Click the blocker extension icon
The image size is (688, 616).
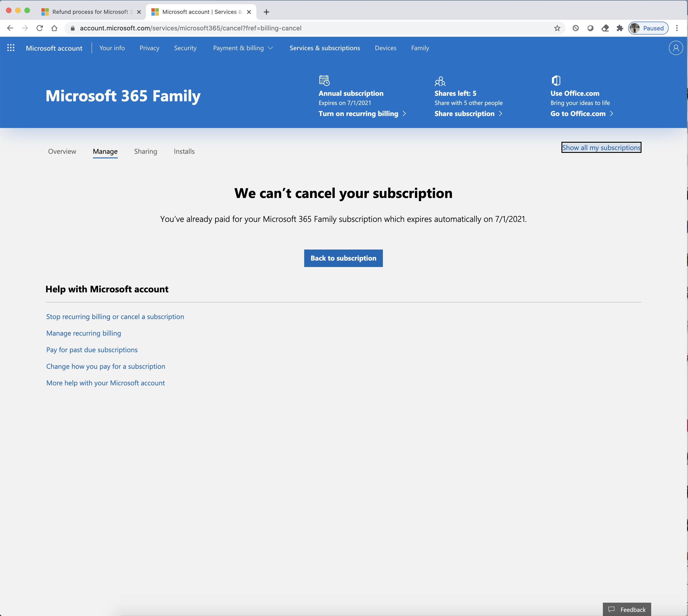pos(576,28)
